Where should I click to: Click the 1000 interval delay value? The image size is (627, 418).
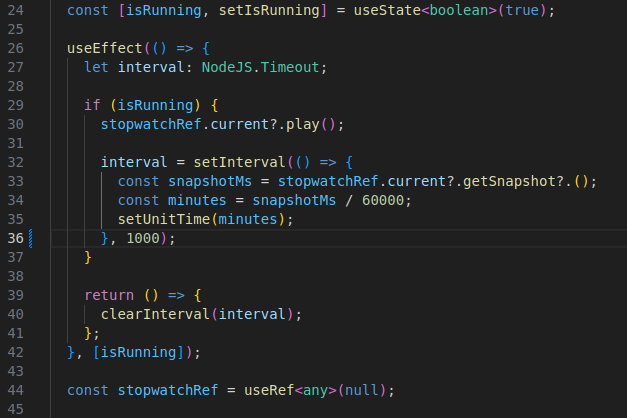pyautogui.click(x=142, y=238)
